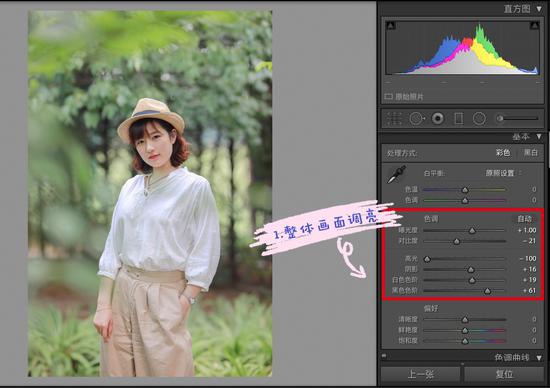The height and width of the screenshot is (388, 550).
Task: Open the 原照设置 white balance dropdown
Action: (503, 173)
